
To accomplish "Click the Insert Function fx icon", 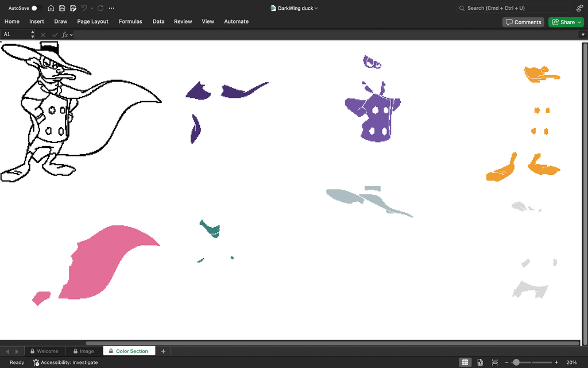I will (64, 34).
